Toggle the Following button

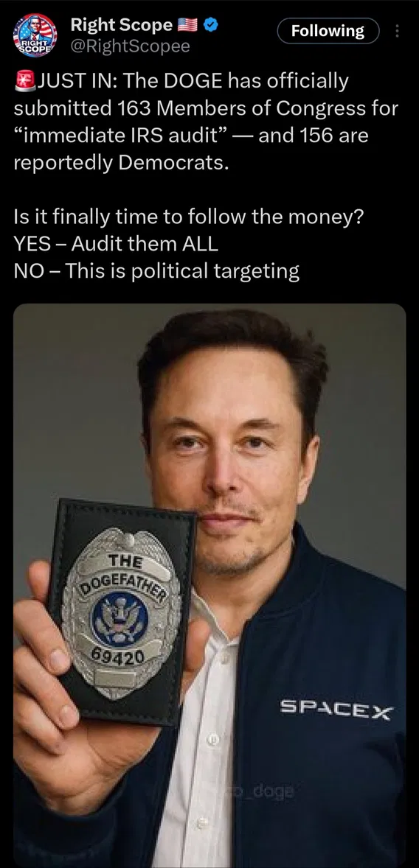click(x=328, y=31)
